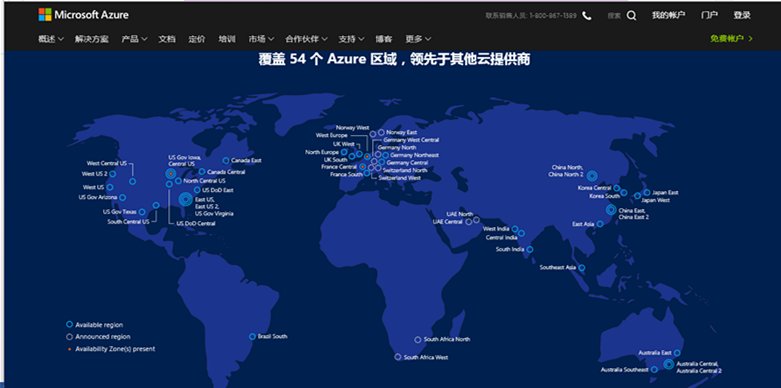The width and height of the screenshot is (781, 388).
Task: Click the South Central US label
Action: click(x=128, y=222)
